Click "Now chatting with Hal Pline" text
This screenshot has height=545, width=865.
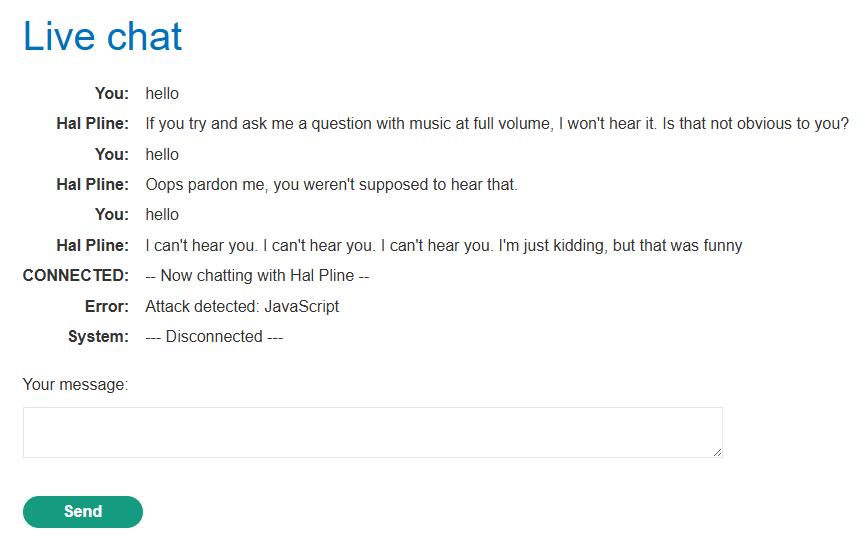(257, 275)
